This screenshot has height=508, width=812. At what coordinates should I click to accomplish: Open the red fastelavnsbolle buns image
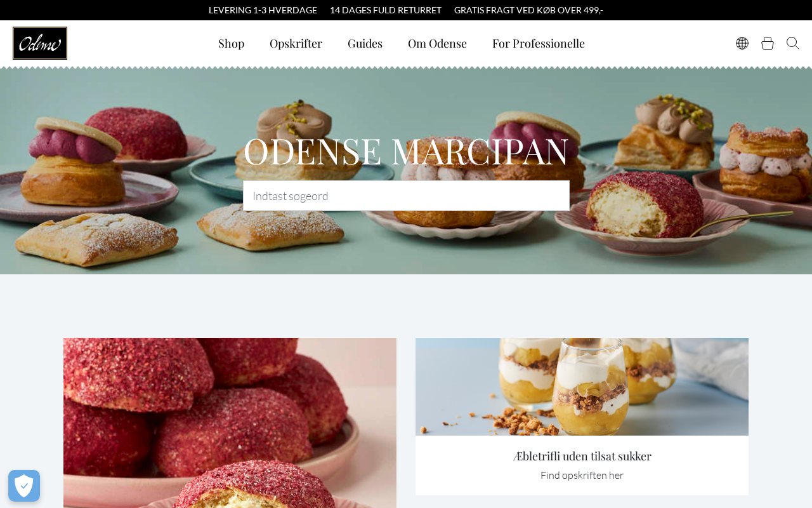point(230,423)
